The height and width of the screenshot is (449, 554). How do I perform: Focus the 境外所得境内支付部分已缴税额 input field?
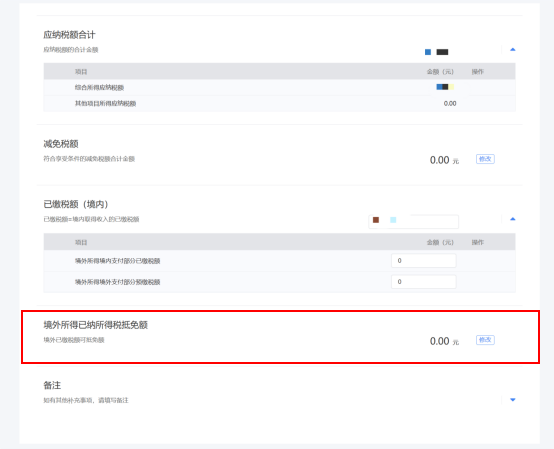point(424,261)
